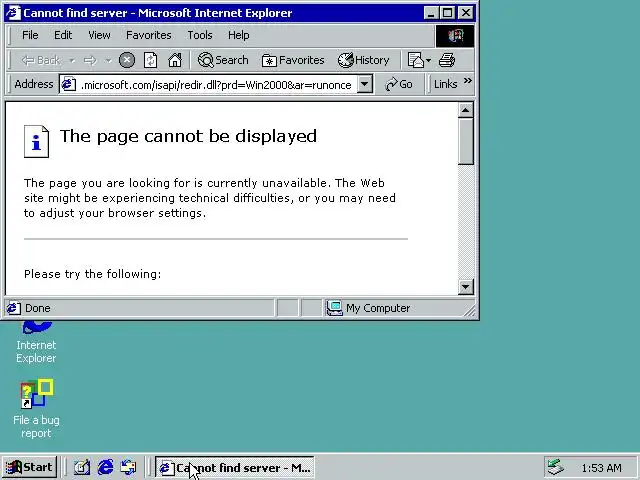Launch Outlook Express quick launch icon
This screenshot has height=480, width=640.
[129, 467]
